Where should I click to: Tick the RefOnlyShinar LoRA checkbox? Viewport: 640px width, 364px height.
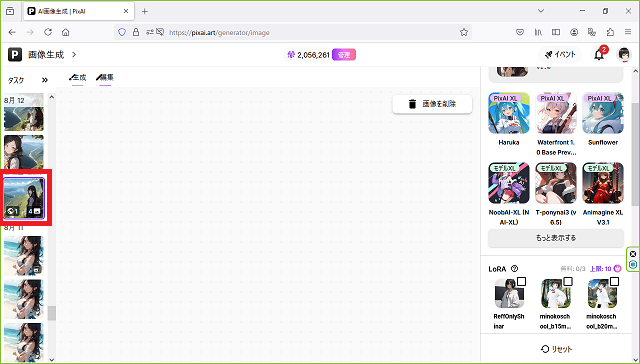point(521,282)
